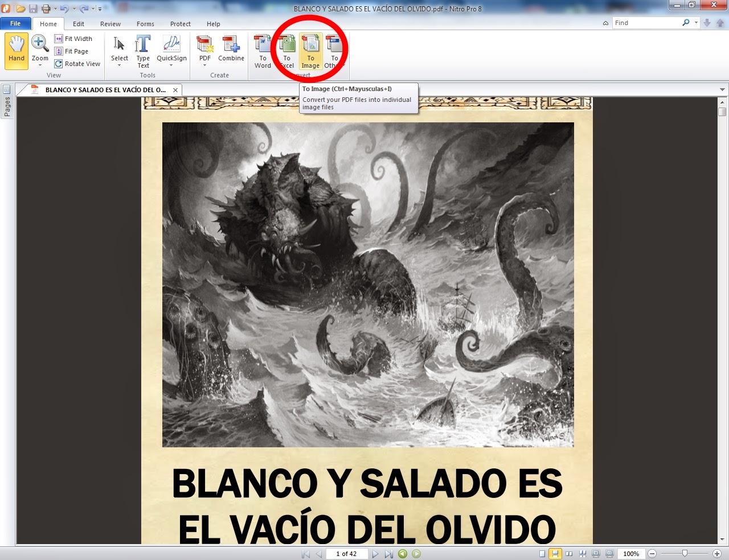Click the Redo arrow icon

tap(84, 9)
